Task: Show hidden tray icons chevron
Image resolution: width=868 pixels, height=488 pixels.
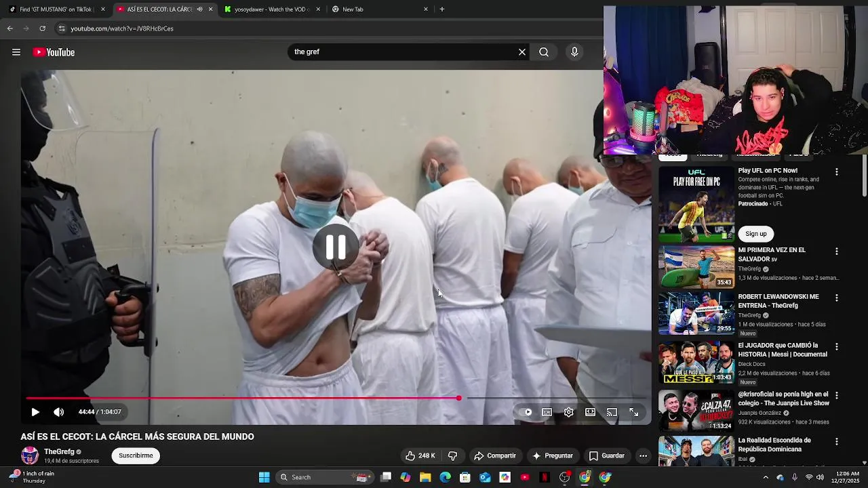Action: pos(766,477)
